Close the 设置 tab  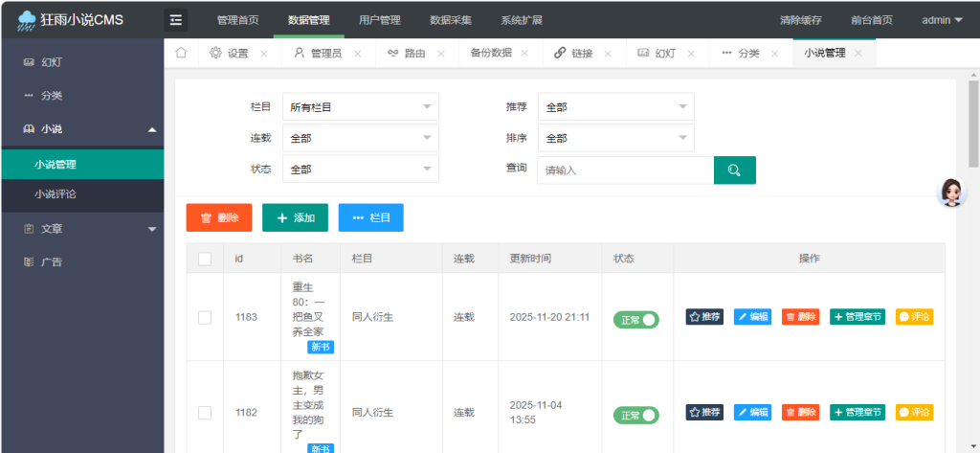point(264,54)
